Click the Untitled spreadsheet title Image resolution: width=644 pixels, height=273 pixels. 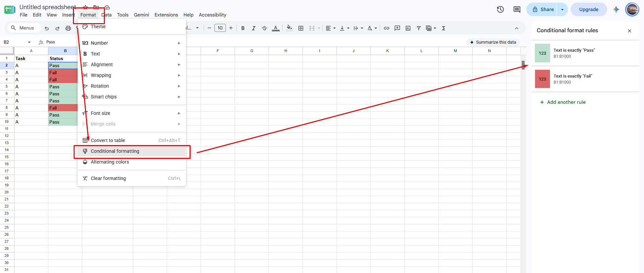[48, 7]
